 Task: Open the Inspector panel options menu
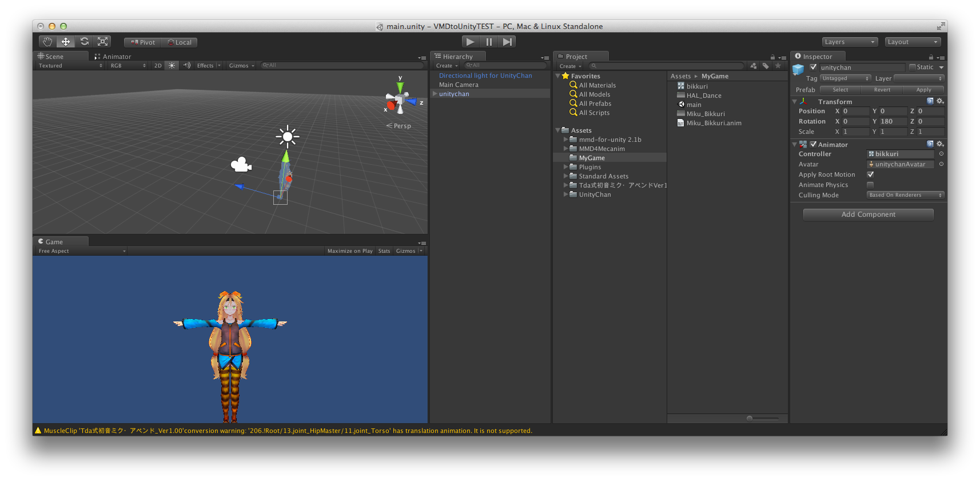(x=941, y=58)
